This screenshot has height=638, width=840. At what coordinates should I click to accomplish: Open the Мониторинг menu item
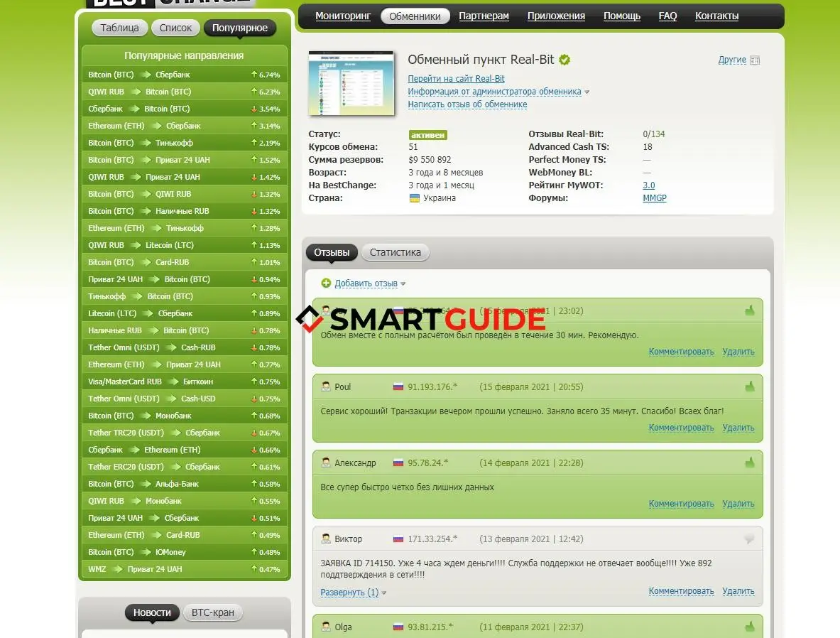(343, 16)
